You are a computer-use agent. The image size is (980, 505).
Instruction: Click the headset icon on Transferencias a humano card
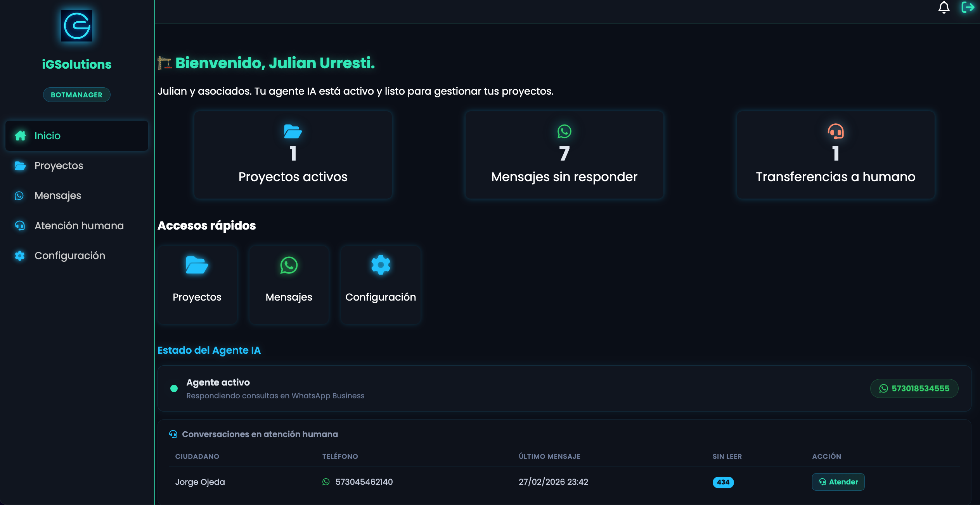(x=835, y=132)
